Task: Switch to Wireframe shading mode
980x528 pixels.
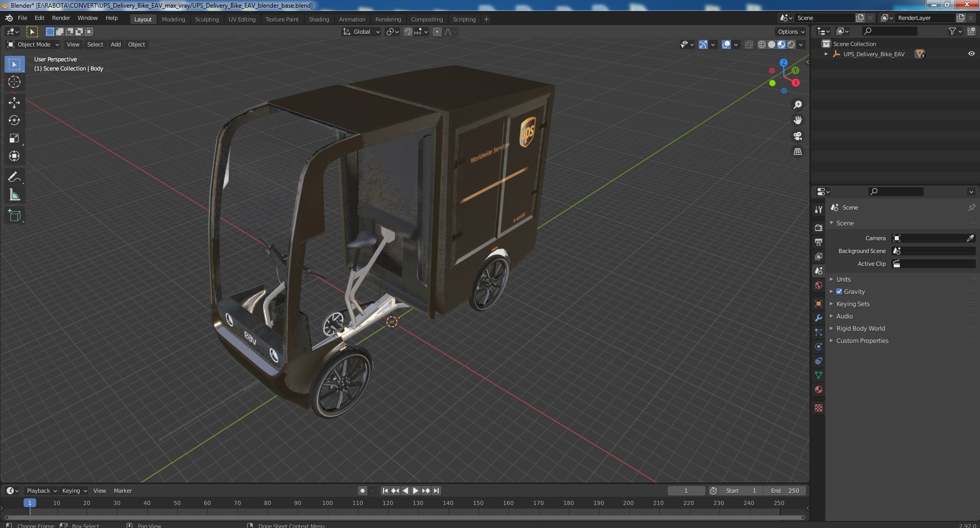Action: [762, 44]
